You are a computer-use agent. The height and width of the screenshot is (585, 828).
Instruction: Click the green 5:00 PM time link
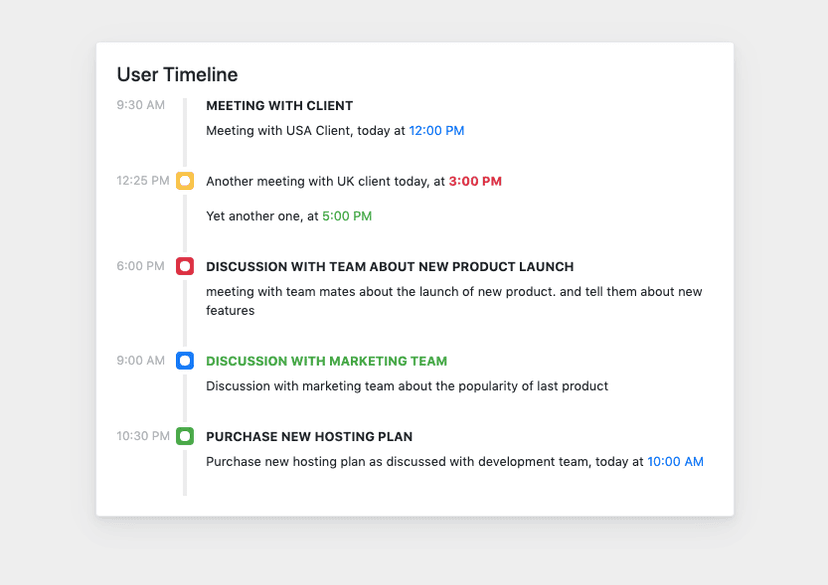click(x=349, y=215)
